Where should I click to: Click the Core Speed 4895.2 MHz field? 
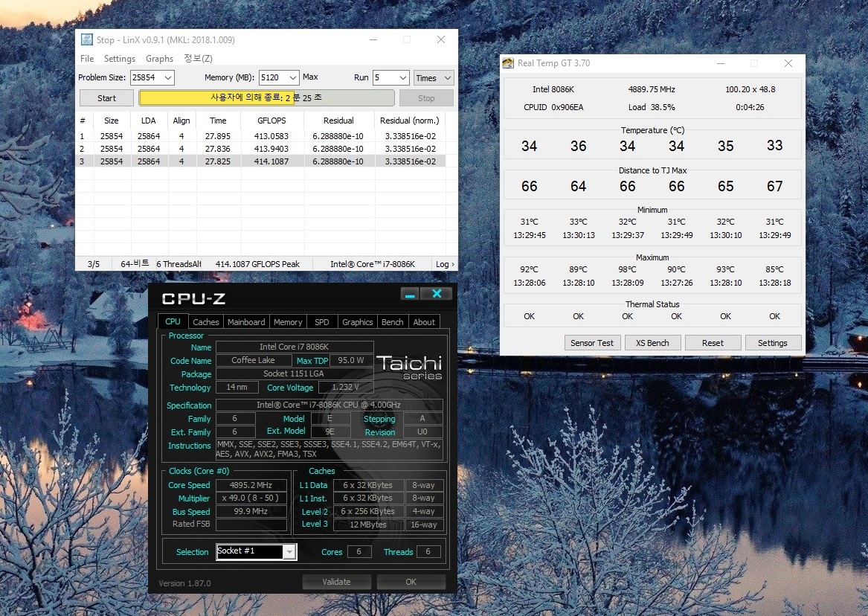pyautogui.click(x=251, y=485)
